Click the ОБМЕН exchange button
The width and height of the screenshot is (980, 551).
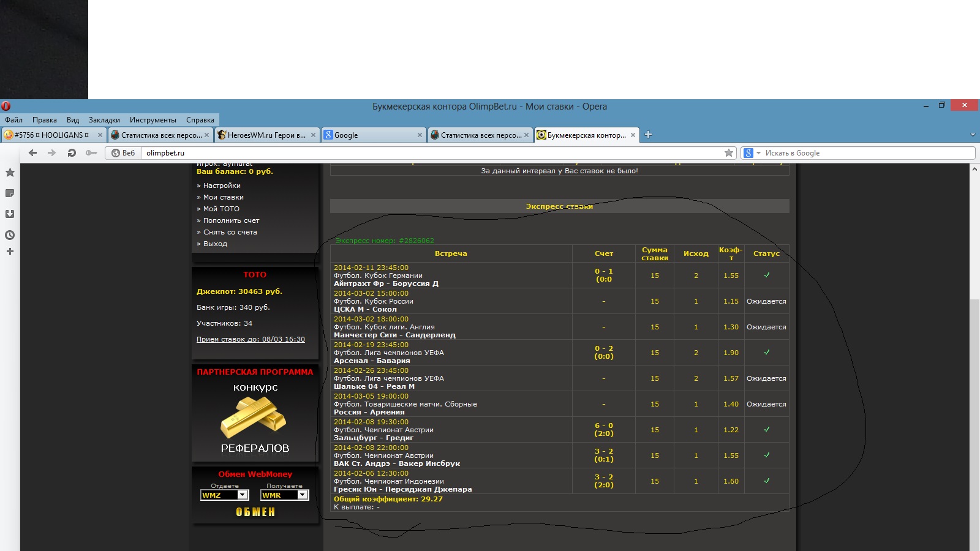pos(255,512)
